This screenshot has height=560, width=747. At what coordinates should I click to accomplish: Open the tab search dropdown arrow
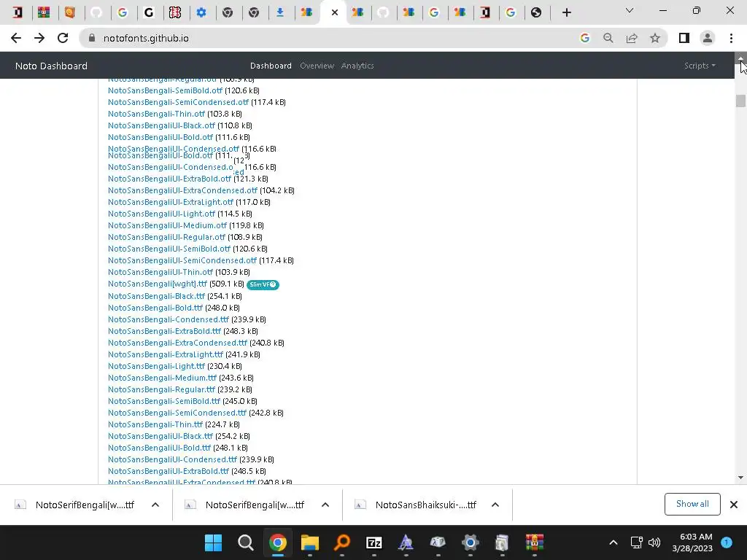(630, 10)
